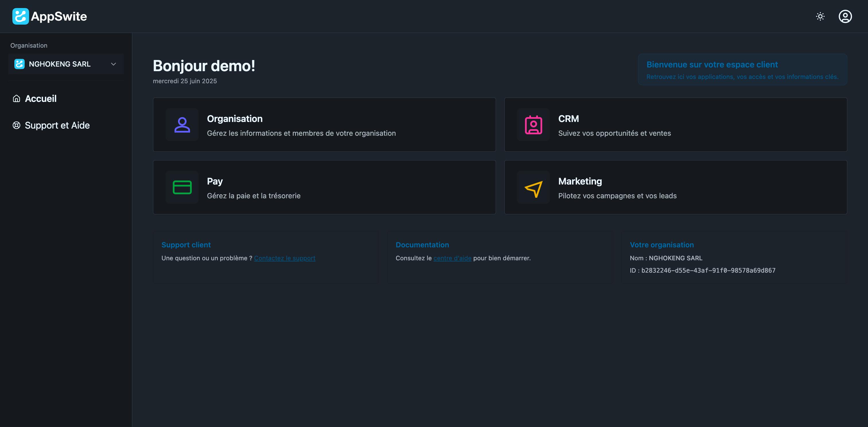Follow the Contactez le support link
This screenshot has width=868, height=427.
[285, 258]
